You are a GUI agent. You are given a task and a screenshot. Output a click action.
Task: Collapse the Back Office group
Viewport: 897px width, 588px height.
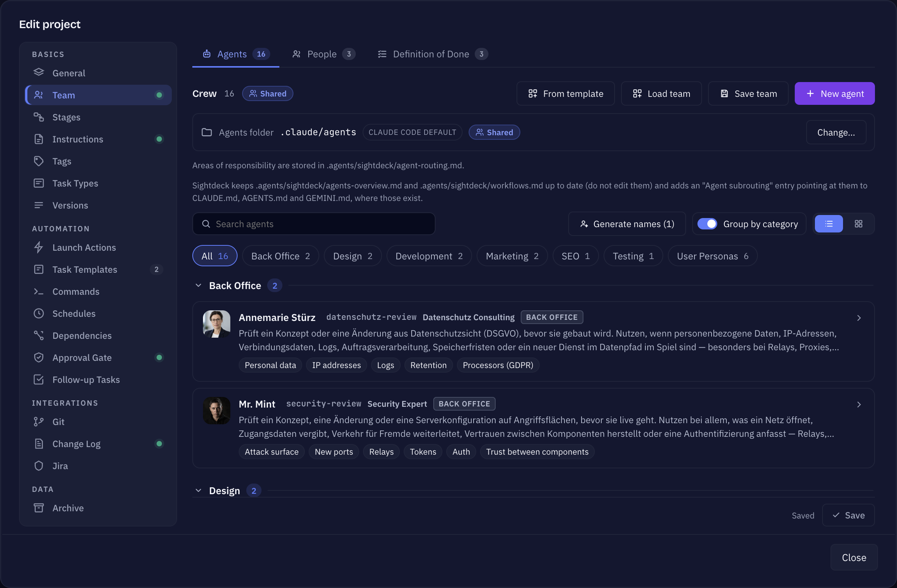pos(198,285)
